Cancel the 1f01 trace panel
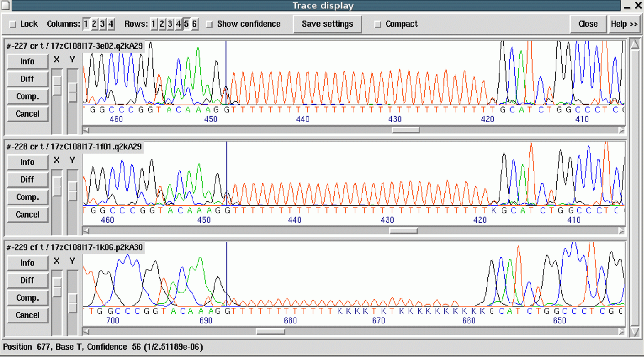The height and width of the screenshot is (357, 644). point(27,214)
